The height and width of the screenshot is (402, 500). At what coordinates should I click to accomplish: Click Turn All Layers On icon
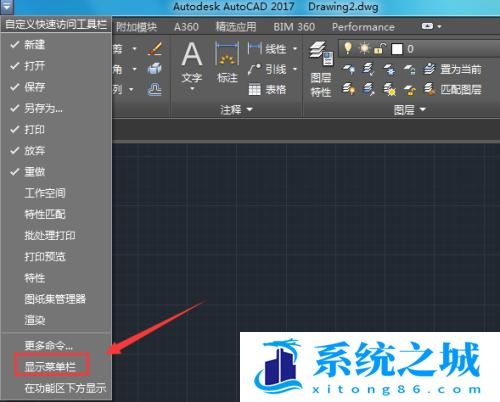pos(349,89)
